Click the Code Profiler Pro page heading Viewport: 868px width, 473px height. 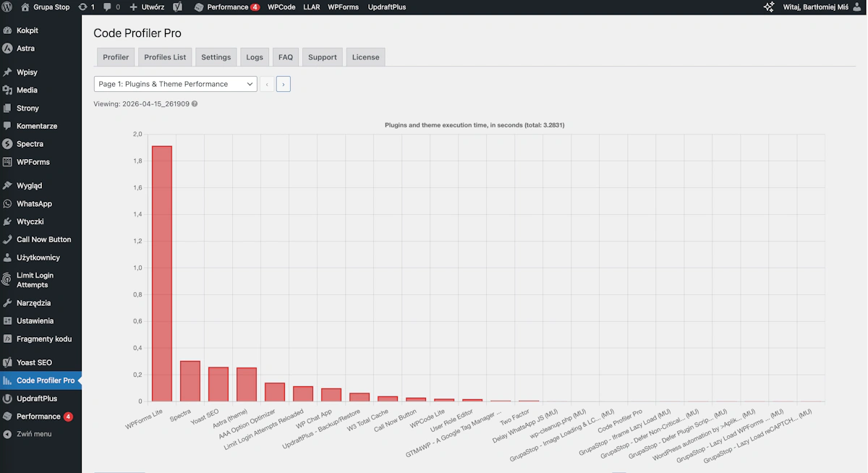tap(137, 33)
